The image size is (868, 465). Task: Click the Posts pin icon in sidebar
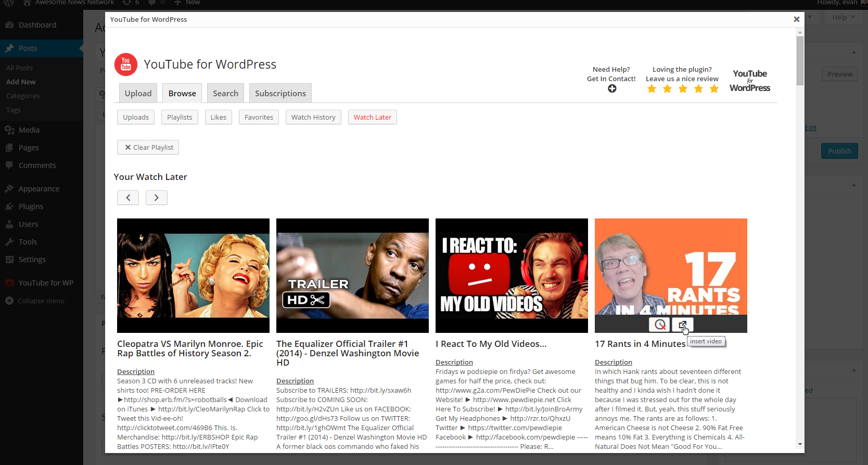click(x=9, y=48)
